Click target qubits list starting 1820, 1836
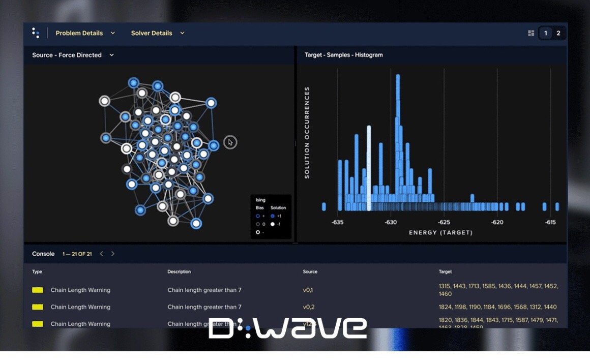Viewport: 590px width, 364px height. click(498, 323)
